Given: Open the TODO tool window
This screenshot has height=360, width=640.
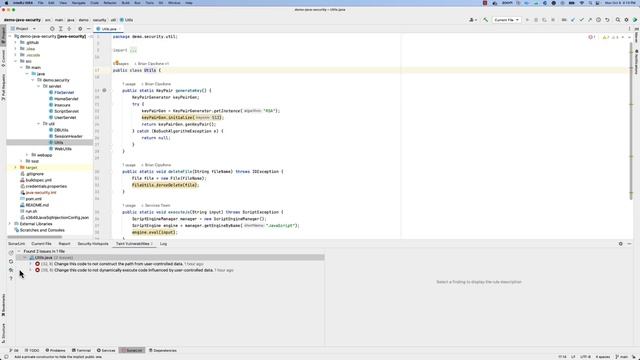Looking at the screenshot, I should click(x=32, y=350).
